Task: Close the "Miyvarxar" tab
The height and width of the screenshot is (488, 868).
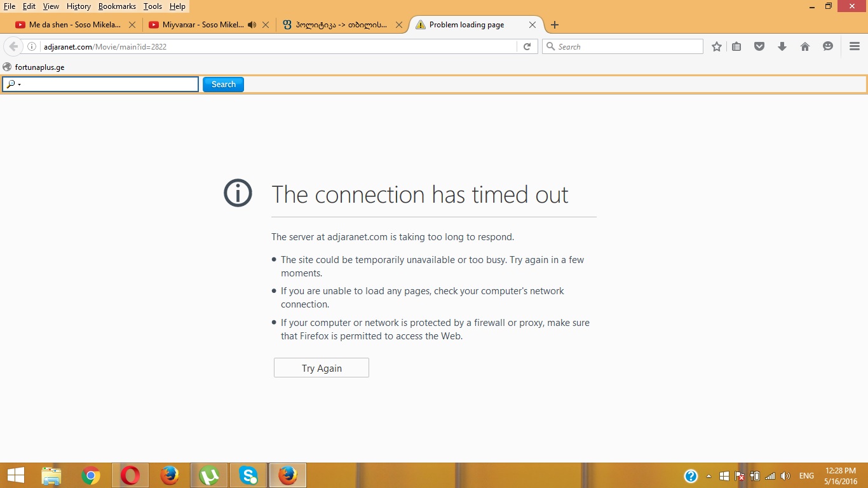Action: (x=266, y=25)
